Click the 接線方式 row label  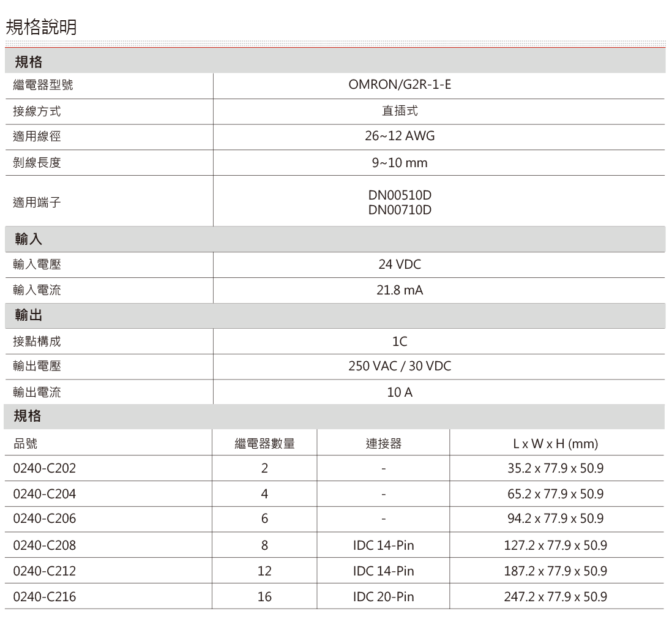[x=38, y=111]
